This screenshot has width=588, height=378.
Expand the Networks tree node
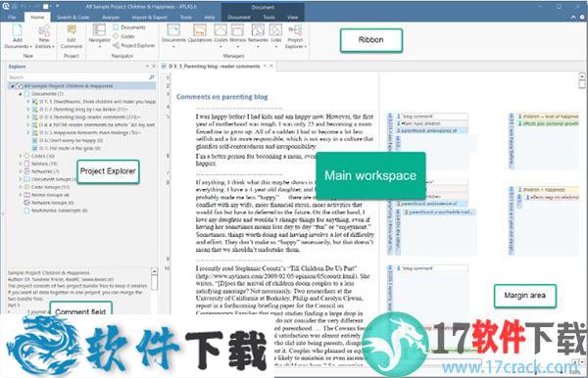click(x=21, y=171)
